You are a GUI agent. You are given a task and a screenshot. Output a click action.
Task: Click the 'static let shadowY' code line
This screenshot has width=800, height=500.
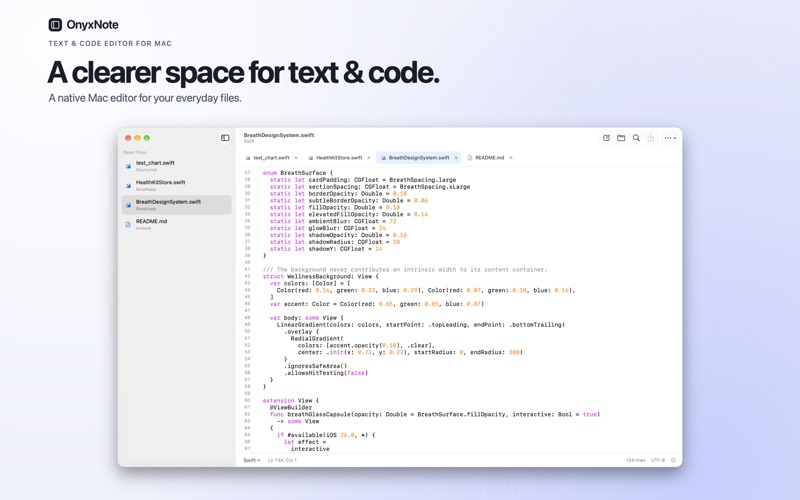pyautogui.click(x=326, y=249)
